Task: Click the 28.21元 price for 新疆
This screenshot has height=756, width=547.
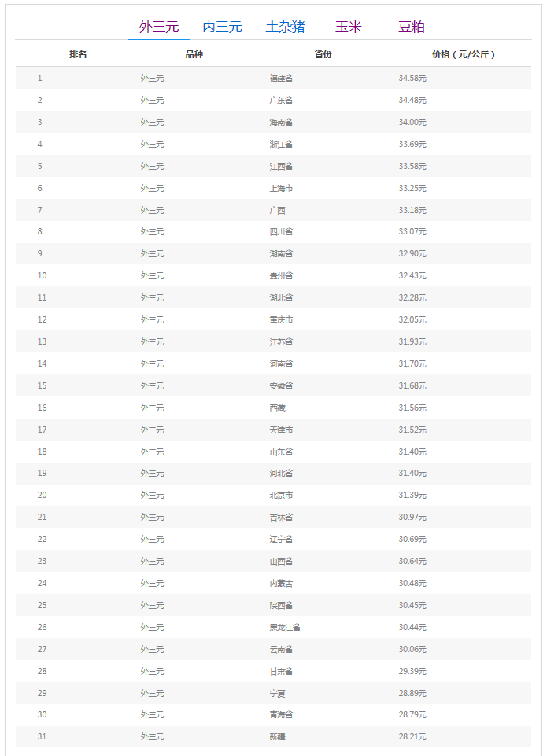Action: [412, 736]
